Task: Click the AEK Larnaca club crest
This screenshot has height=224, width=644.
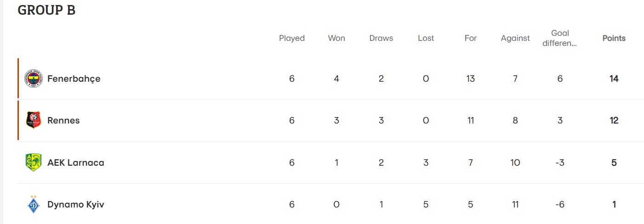Action: [33, 163]
